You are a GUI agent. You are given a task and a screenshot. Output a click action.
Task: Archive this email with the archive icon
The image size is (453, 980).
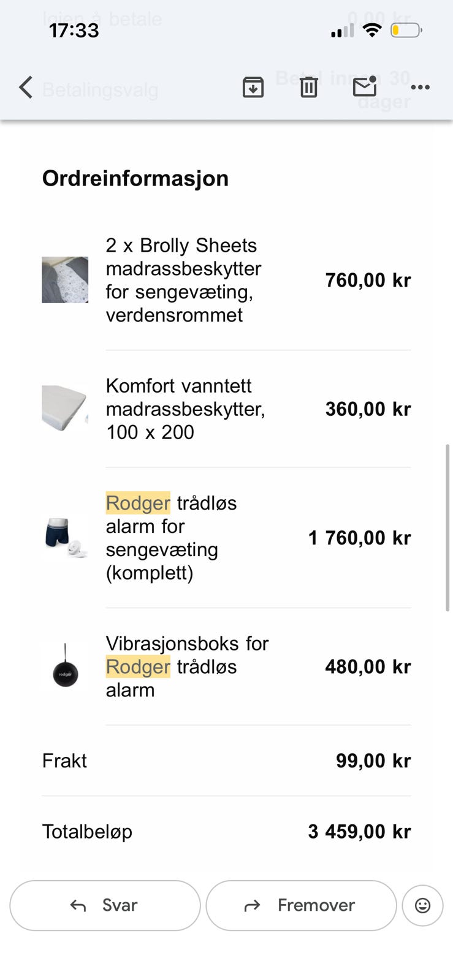click(x=253, y=88)
